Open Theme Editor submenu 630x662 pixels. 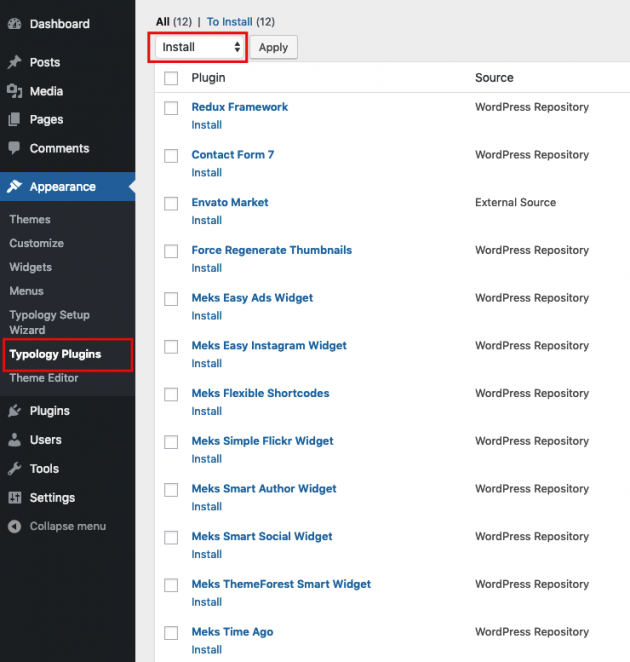pyautogui.click(x=44, y=378)
